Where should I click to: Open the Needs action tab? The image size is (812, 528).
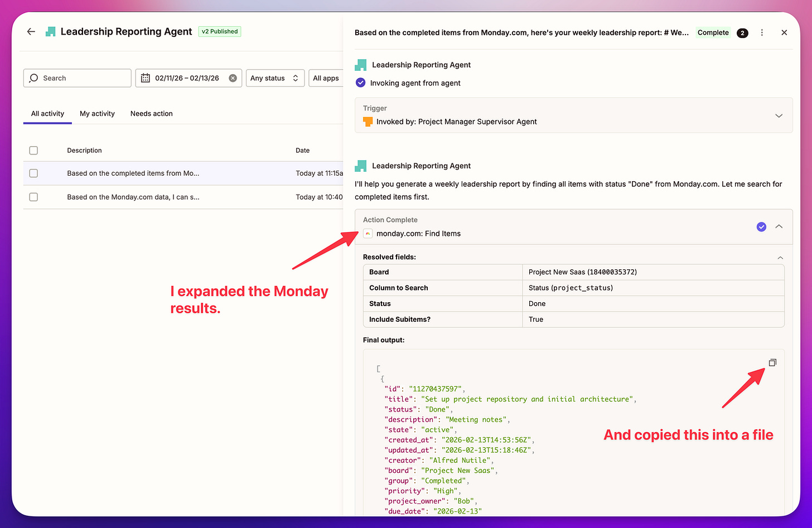(152, 114)
